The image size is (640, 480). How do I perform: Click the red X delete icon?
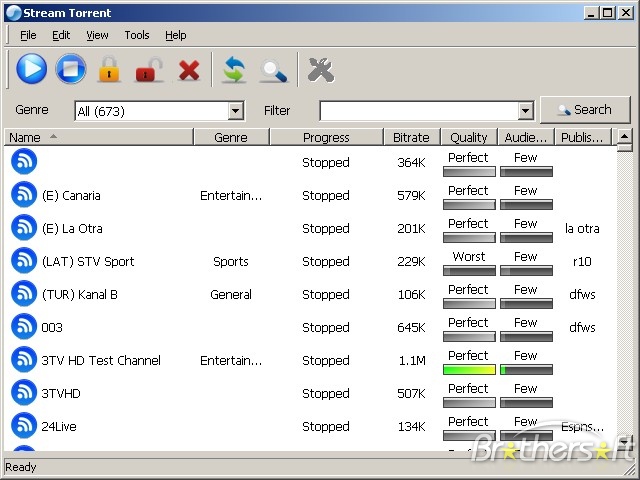coord(189,70)
